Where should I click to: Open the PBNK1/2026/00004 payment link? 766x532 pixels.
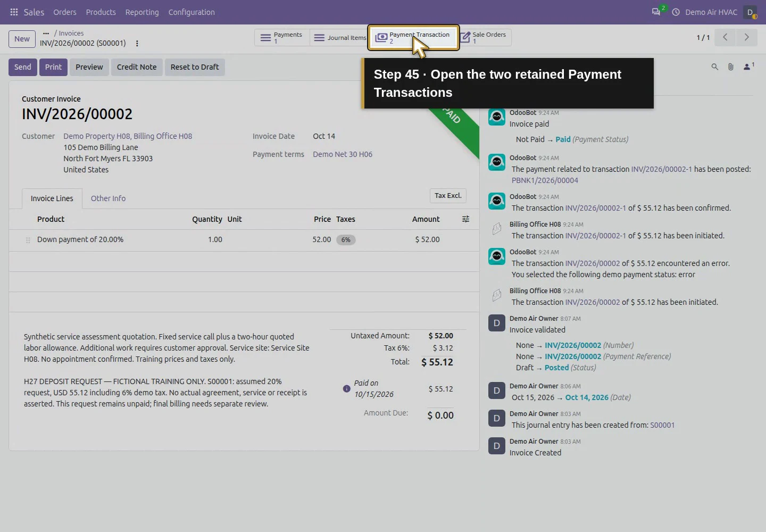[545, 180]
